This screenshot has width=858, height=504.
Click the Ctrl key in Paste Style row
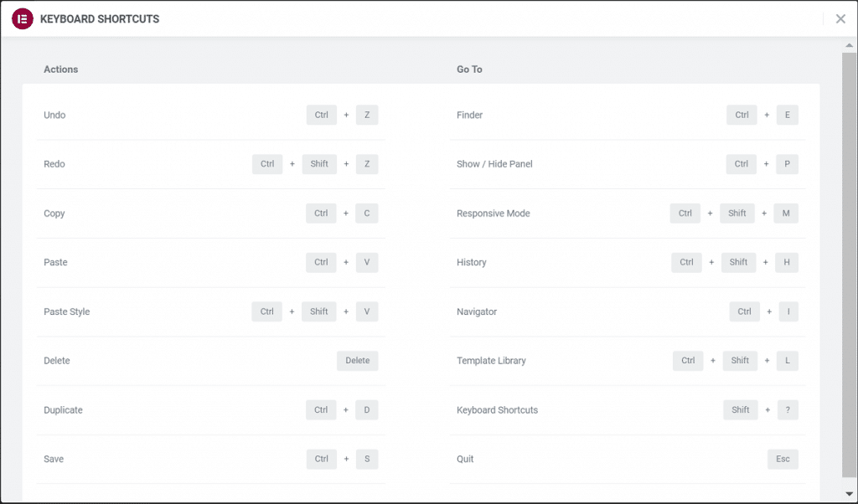pyautogui.click(x=267, y=311)
